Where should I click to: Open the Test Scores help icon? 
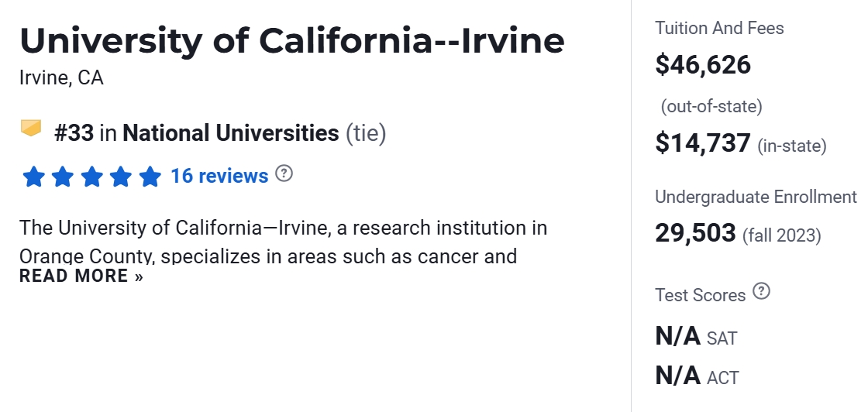[762, 292]
